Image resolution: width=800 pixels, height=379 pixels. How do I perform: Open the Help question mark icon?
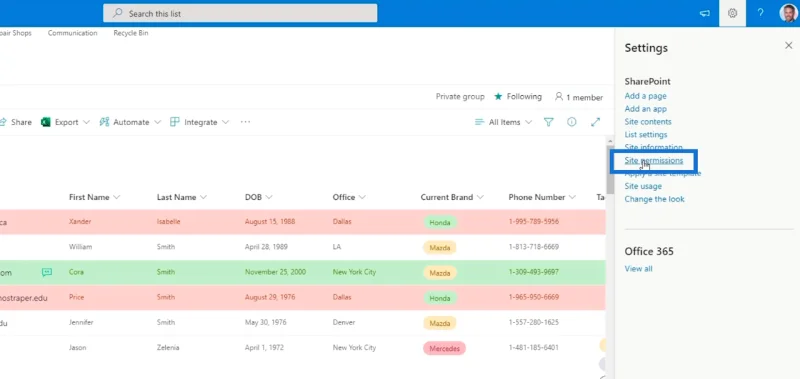pos(760,13)
